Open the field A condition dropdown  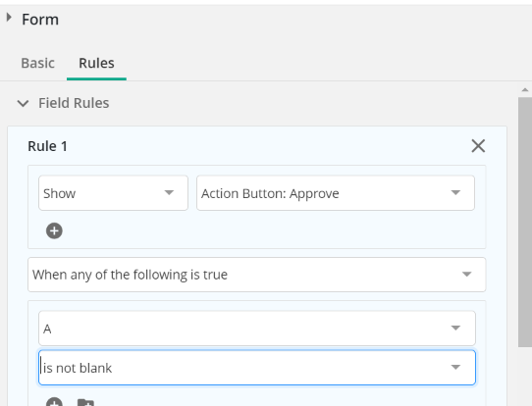coord(257,329)
